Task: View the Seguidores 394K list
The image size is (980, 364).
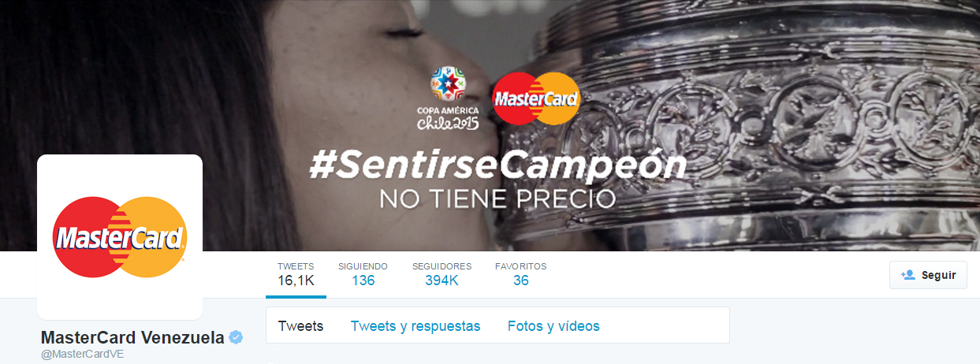Action: [x=442, y=274]
